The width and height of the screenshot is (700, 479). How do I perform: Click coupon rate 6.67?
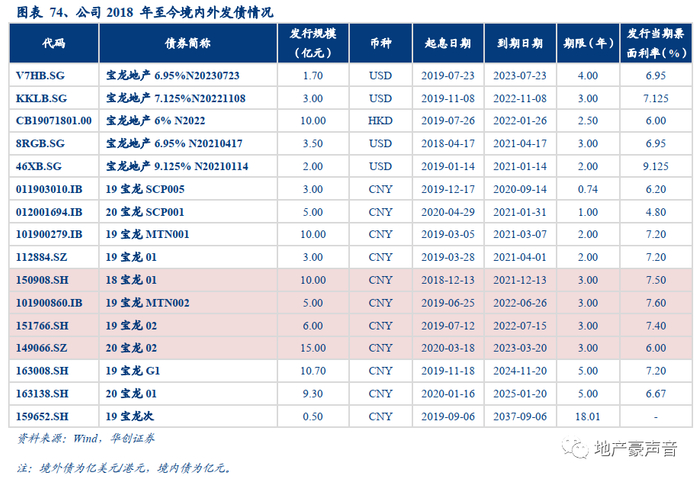click(656, 393)
